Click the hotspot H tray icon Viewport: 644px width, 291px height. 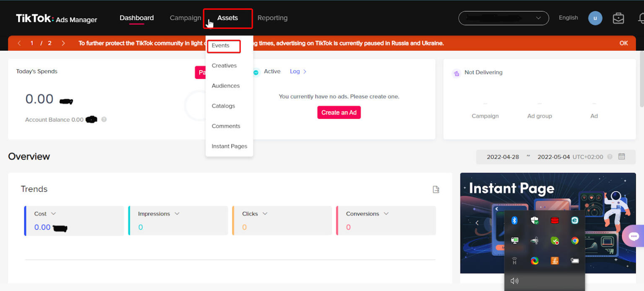pos(514,261)
